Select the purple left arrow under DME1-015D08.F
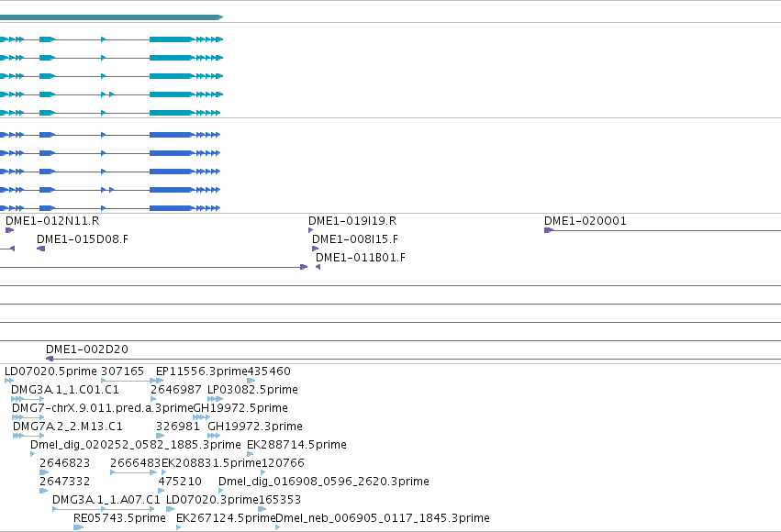781x532 pixels. tap(41, 249)
